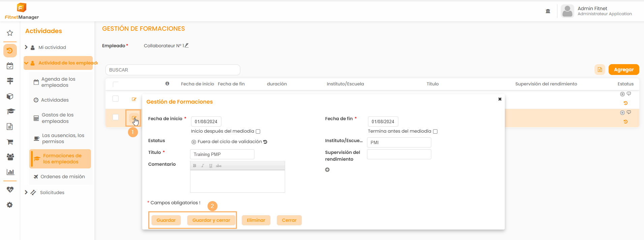Open the bar chart reports icon
The width and height of the screenshot is (644, 240).
click(x=10, y=172)
